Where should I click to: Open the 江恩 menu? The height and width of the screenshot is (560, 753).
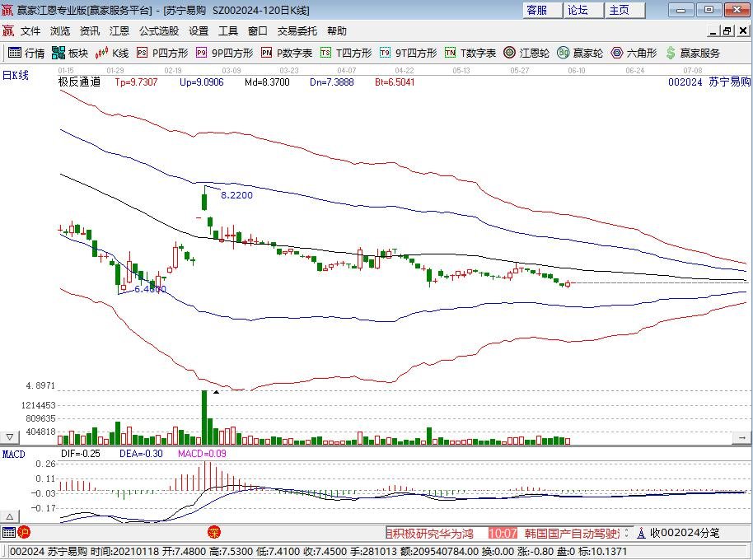(x=117, y=30)
